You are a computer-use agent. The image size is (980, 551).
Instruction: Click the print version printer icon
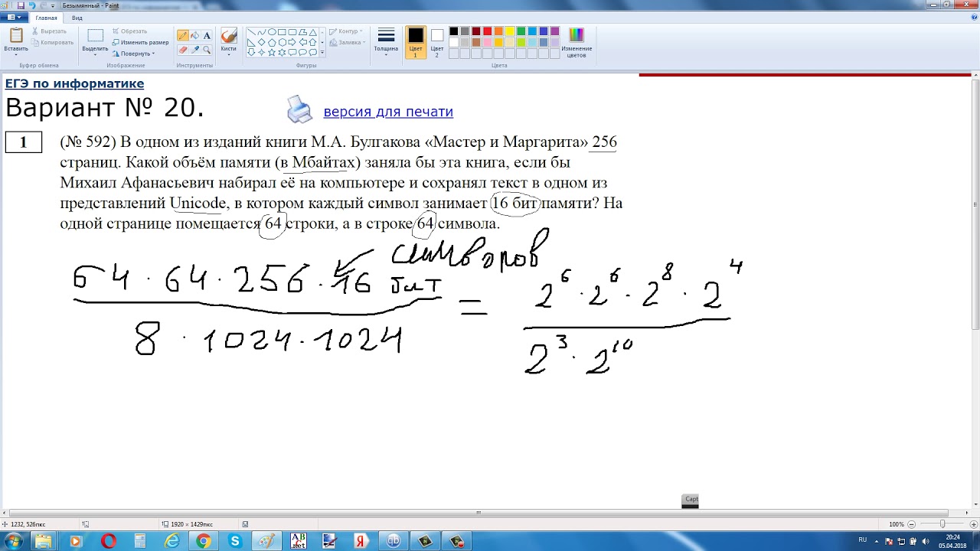point(299,110)
